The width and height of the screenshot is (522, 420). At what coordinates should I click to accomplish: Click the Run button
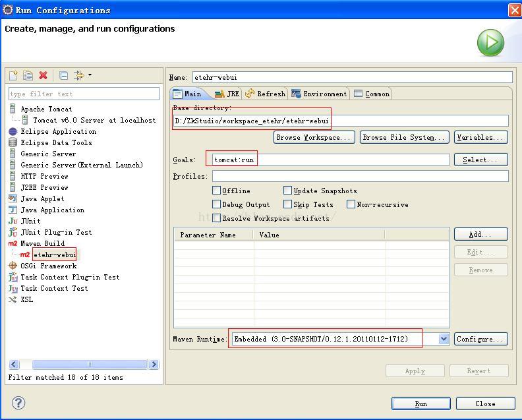coord(420,404)
